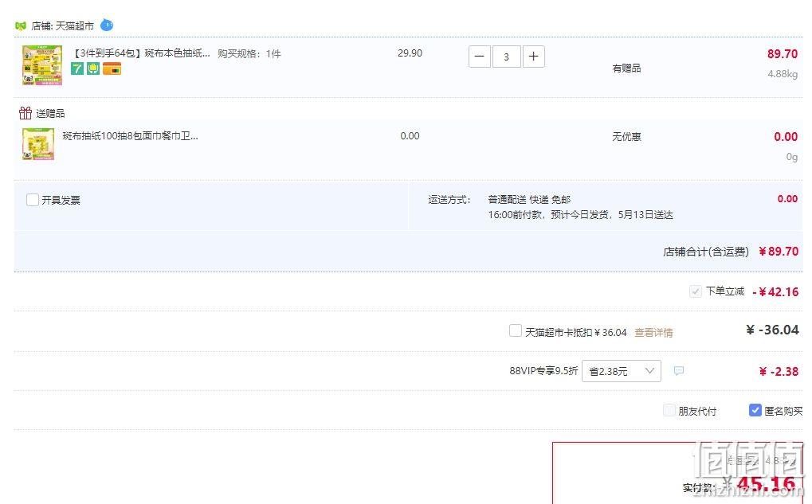Click the orange card badge under the product title

coord(112,68)
